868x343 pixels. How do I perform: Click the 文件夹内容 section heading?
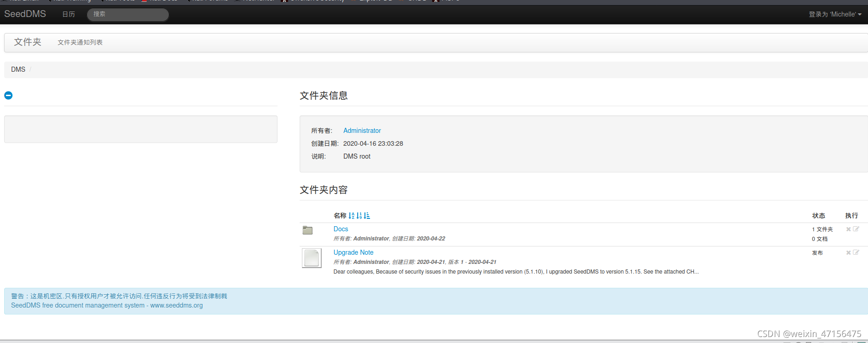(324, 190)
